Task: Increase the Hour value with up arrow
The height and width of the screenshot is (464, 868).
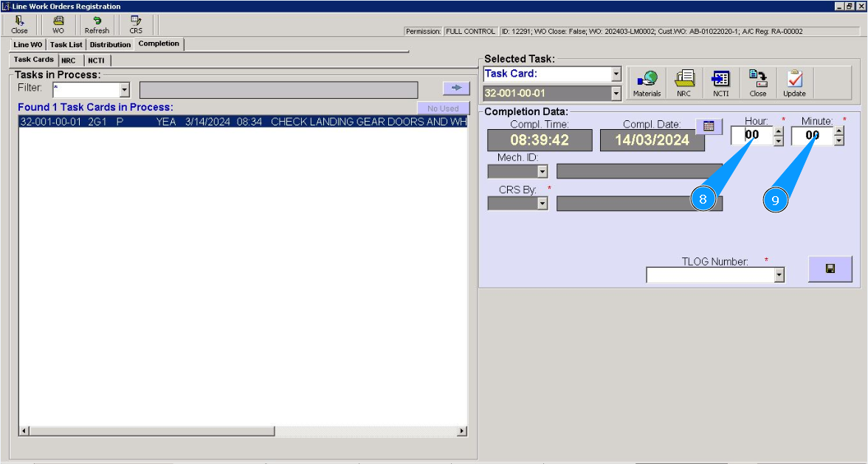Action: click(x=779, y=131)
